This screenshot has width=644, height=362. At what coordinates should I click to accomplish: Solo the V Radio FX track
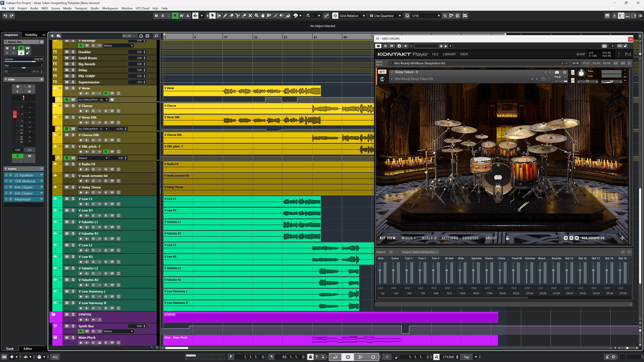[x=73, y=164]
